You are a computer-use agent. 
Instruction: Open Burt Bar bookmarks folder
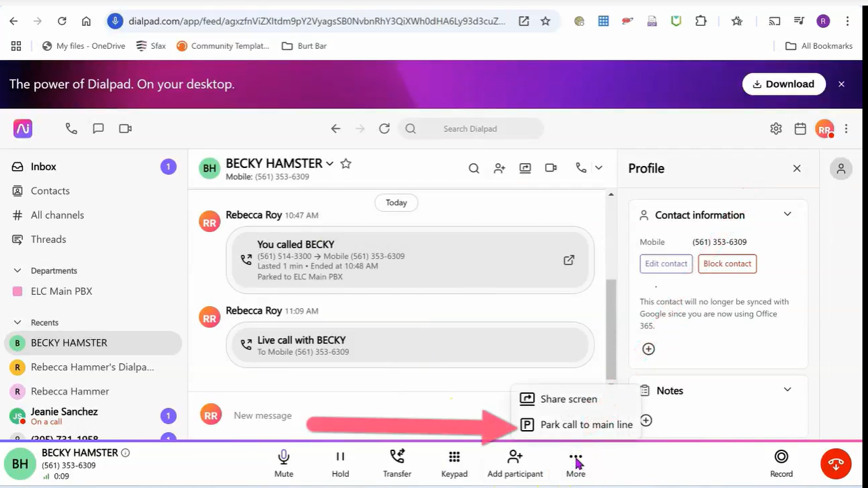(x=304, y=46)
